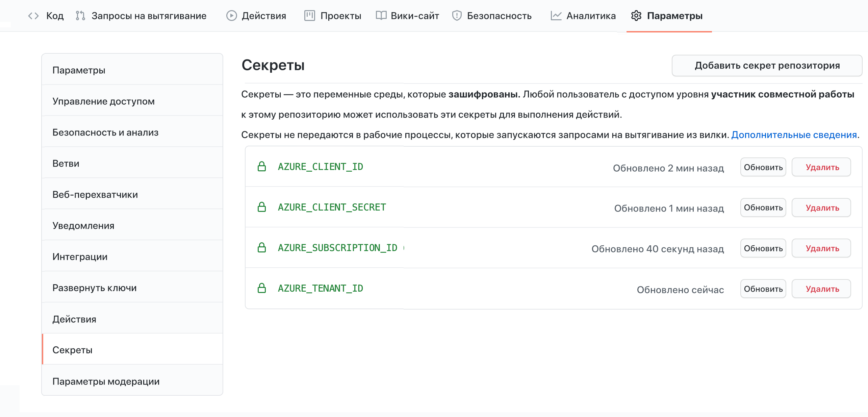
Task: Delete the AZURE_CLIENT_ID secret
Action: [821, 167]
